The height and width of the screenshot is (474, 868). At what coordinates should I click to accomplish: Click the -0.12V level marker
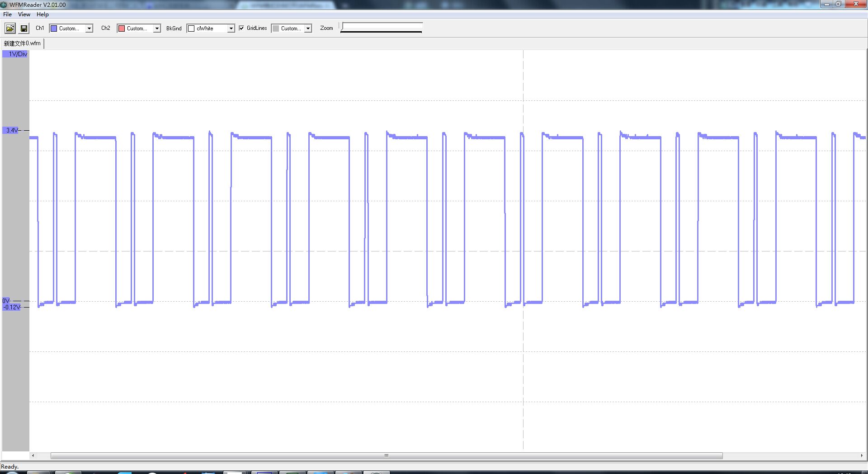(12, 307)
